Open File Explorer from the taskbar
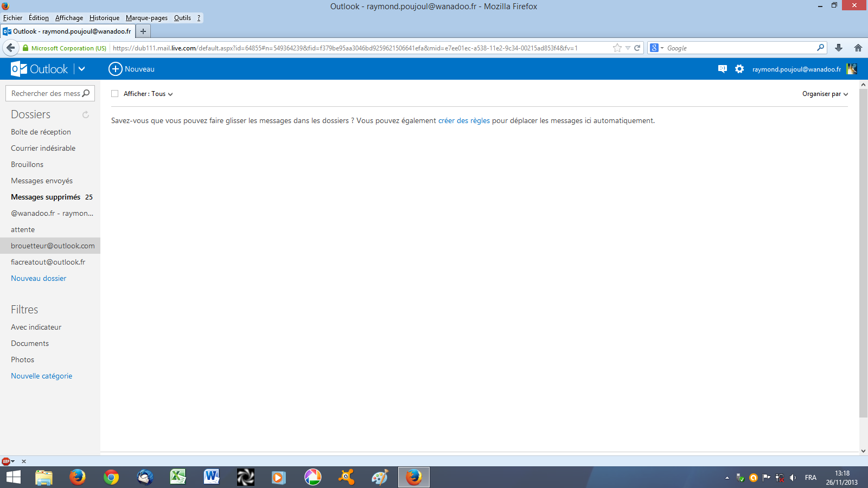Image resolution: width=868 pixels, height=488 pixels. [x=44, y=477]
